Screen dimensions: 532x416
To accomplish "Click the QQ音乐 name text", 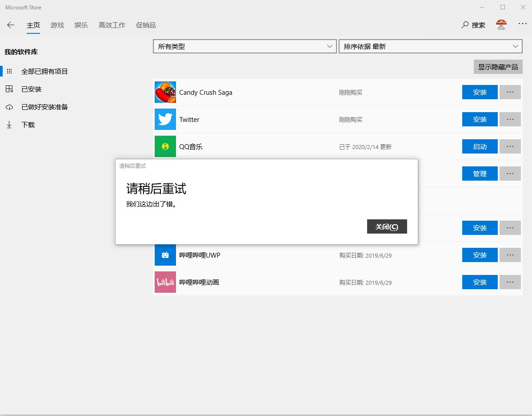I will pos(191,147).
